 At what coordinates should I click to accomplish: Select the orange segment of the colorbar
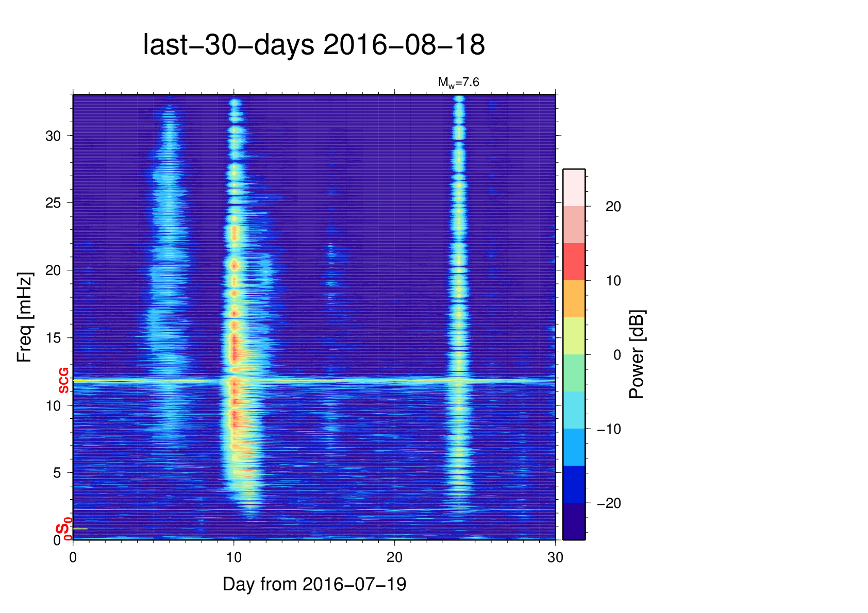pos(574,299)
